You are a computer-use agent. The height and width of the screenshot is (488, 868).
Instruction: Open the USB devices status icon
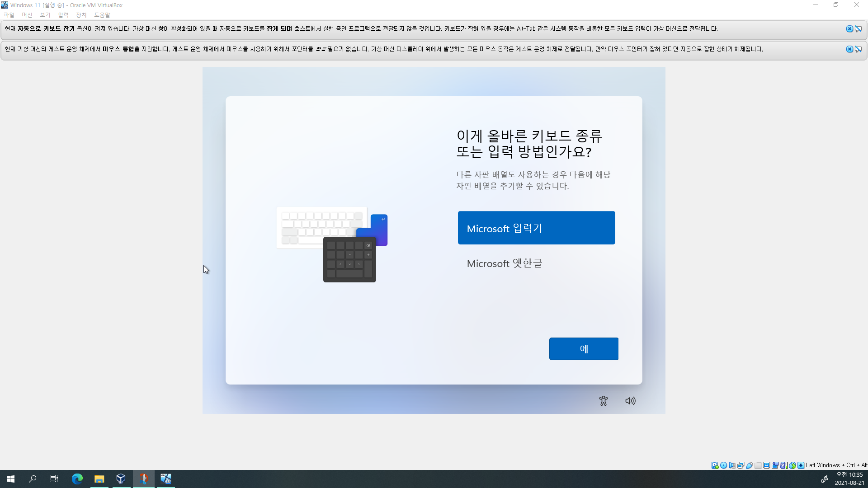pos(749,465)
